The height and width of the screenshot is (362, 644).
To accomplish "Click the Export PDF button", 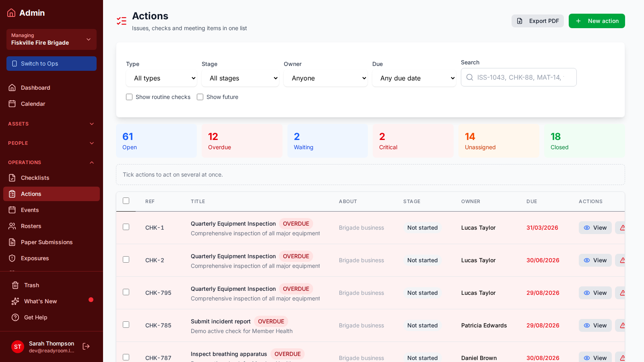I will [538, 21].
